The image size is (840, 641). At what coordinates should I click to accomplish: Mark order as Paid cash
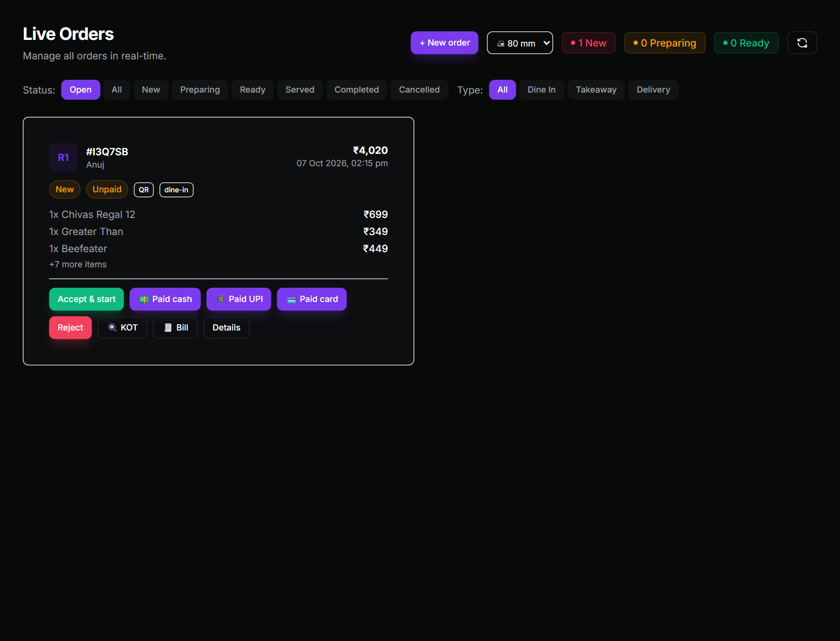point(165,299)
